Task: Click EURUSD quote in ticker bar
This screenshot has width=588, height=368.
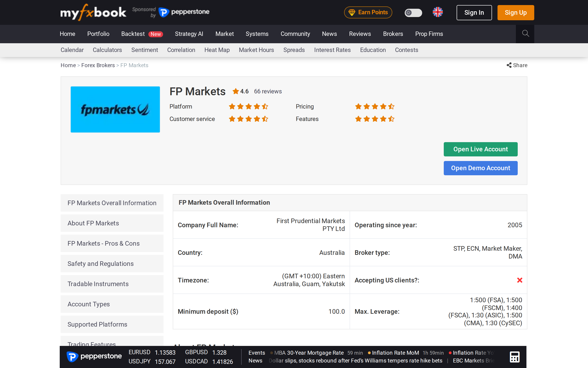Action: pyautogui.click(x=152, y=352)
